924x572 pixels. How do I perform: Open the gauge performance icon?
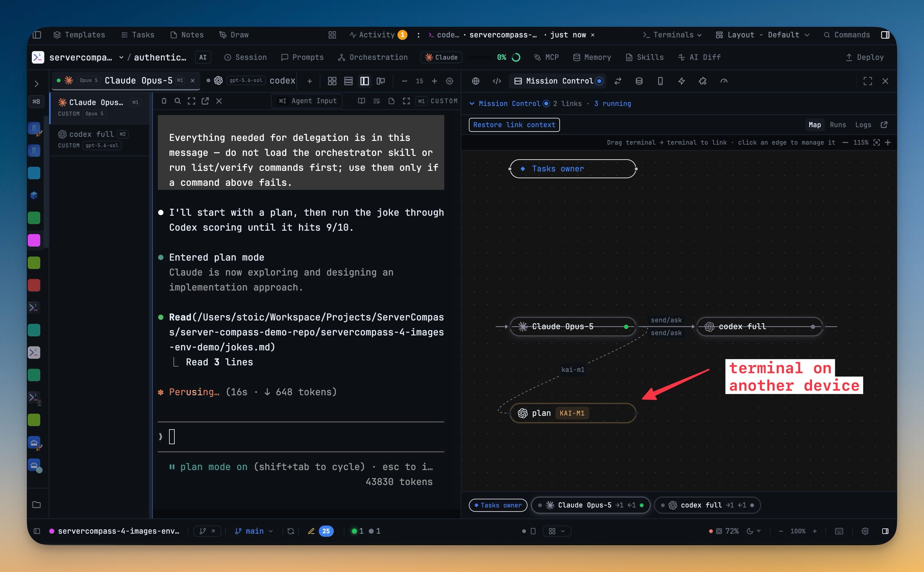pos(724,81)
